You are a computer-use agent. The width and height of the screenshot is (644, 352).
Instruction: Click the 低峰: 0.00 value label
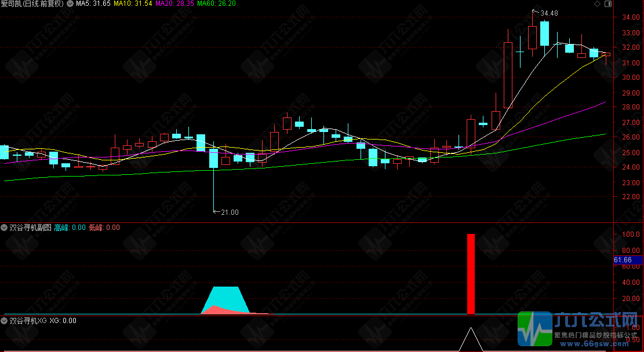[104, 228]
